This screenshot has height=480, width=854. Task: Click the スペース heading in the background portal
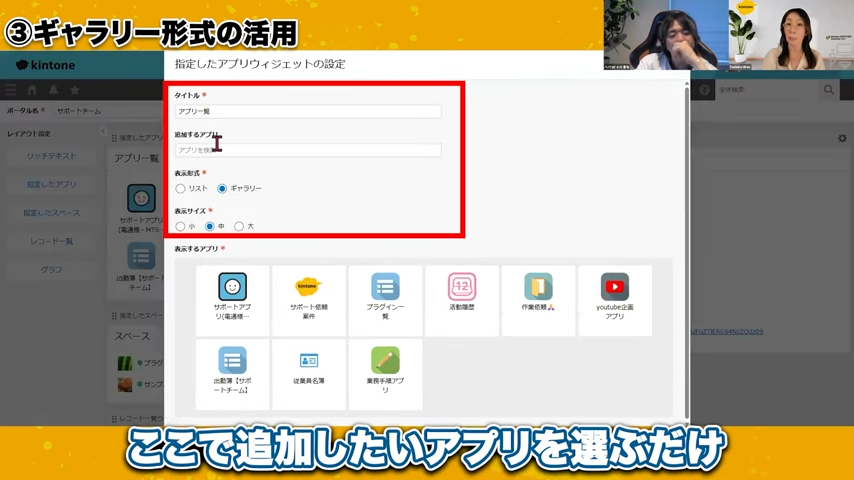132,336
